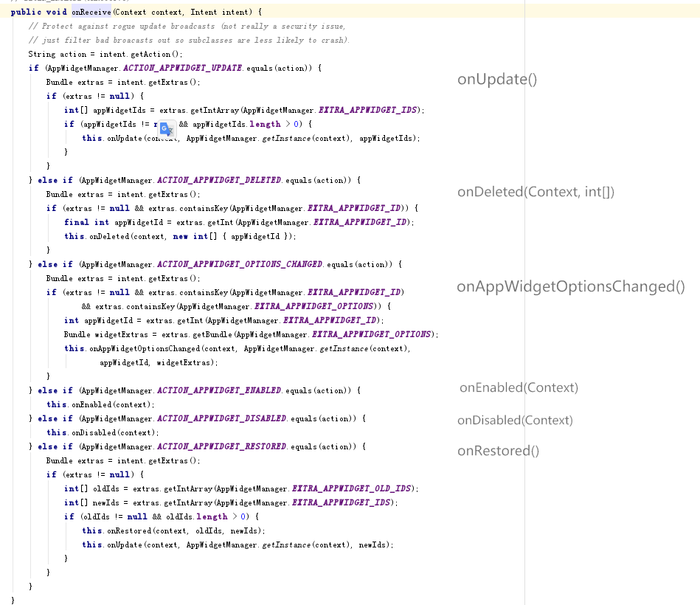Image resolution: width=700 pixels, height=605 pixels.
Task: Click the 'Protect against rogue update' comment
Action: 187,27
